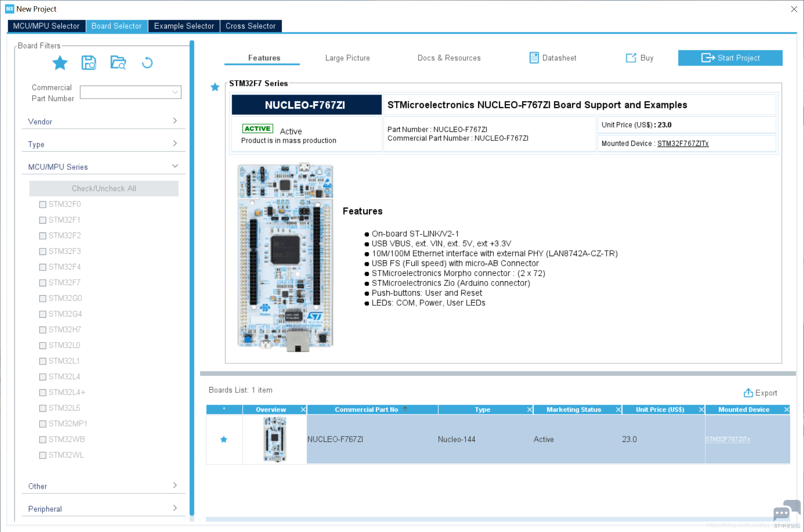Image resolution: width=804 pixels, height=532 pixels.
Task: Load a saved search folder icon
Action: [x=118, y=63]
